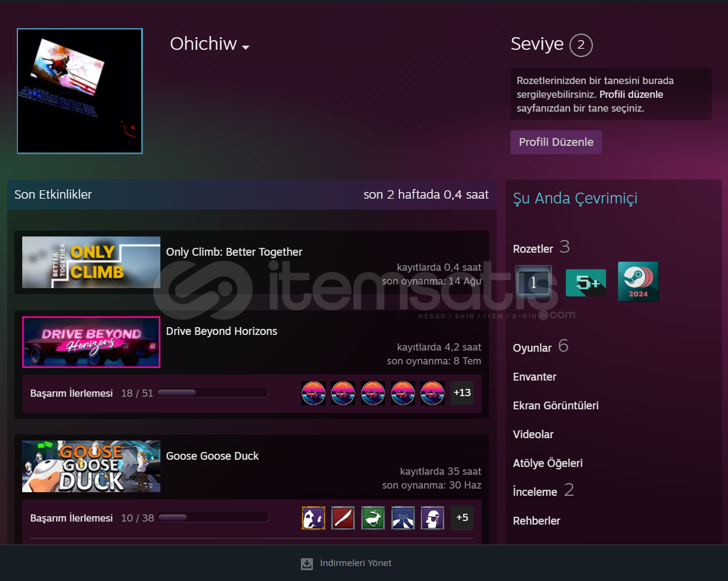Viewport: 728px width, 581px height.
Task: Open the Drive Beyond Horizons game banner
Action: 91,342
